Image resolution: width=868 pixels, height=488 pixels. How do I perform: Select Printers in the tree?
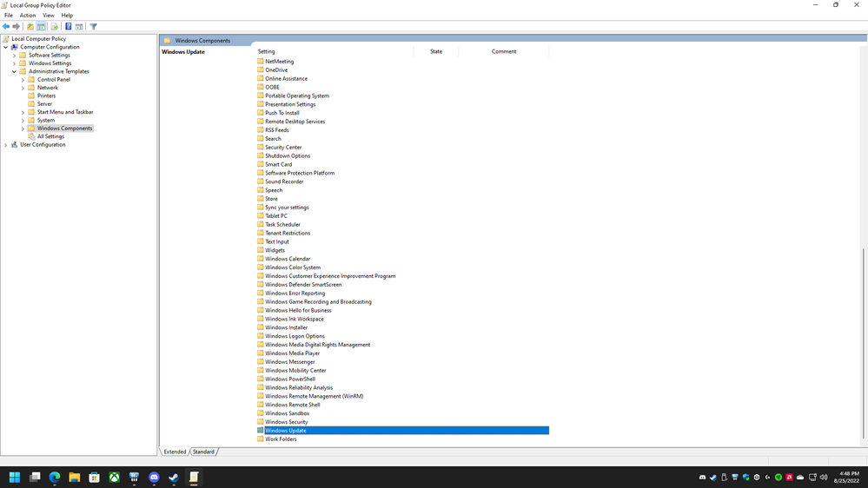coord(47,96)
